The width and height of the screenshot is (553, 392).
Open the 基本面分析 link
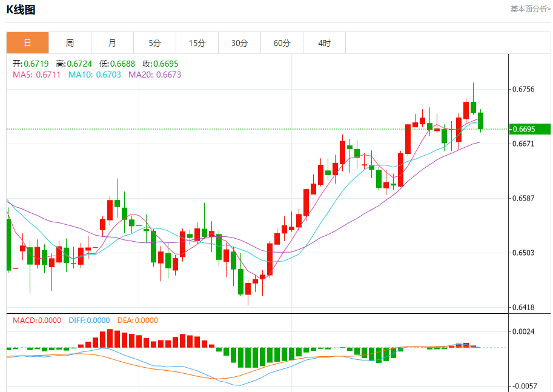tap(530, 9)
